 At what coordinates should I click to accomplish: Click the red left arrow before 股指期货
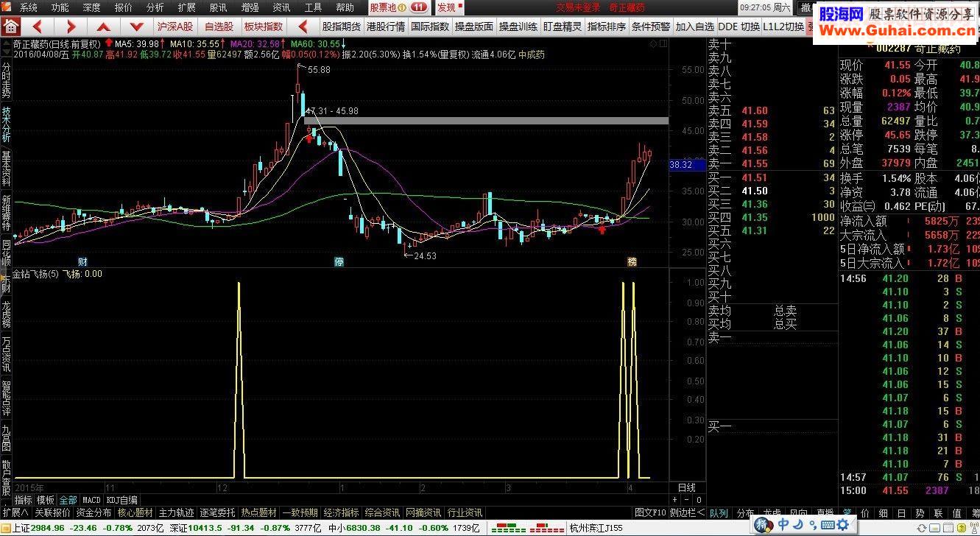coord(303,27)
